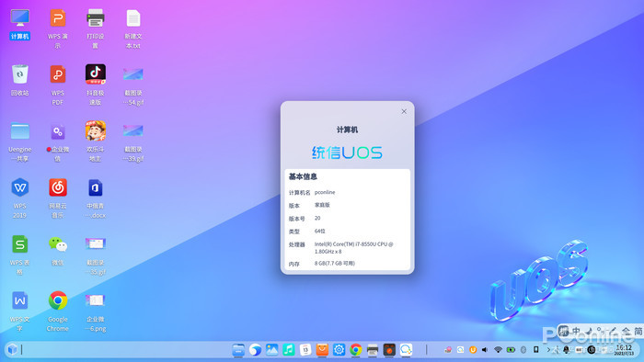Open the launcher menu in taskbar

coord(12,349)
